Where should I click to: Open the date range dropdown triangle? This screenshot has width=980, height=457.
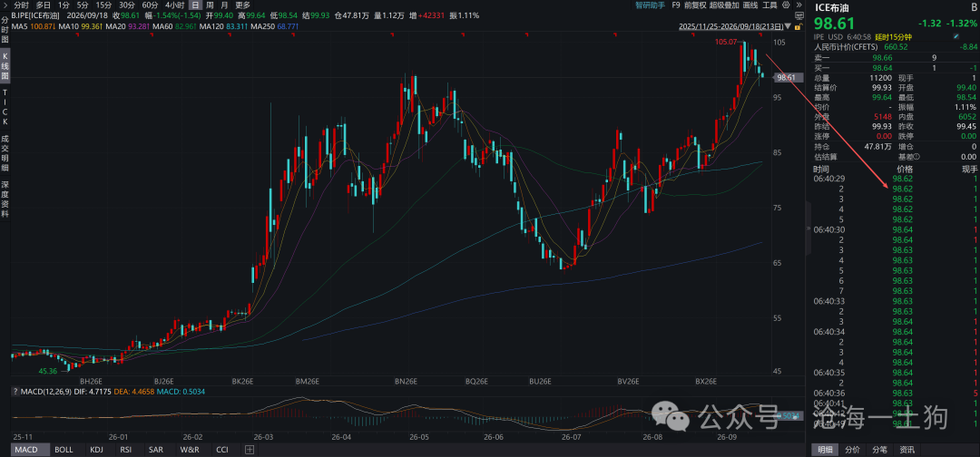click(x=788, y=26)
